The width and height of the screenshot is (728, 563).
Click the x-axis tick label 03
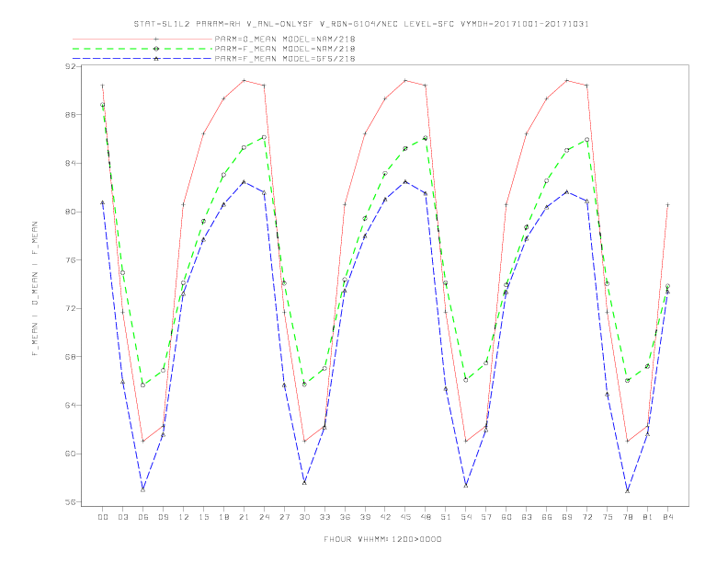coord(122,517)
